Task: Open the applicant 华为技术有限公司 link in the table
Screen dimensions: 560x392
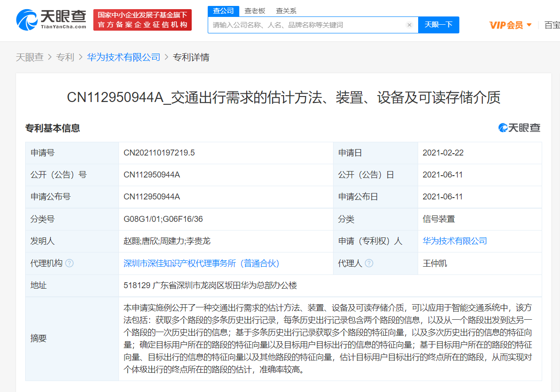Action: pyautogui.click(x=455, y=241)
